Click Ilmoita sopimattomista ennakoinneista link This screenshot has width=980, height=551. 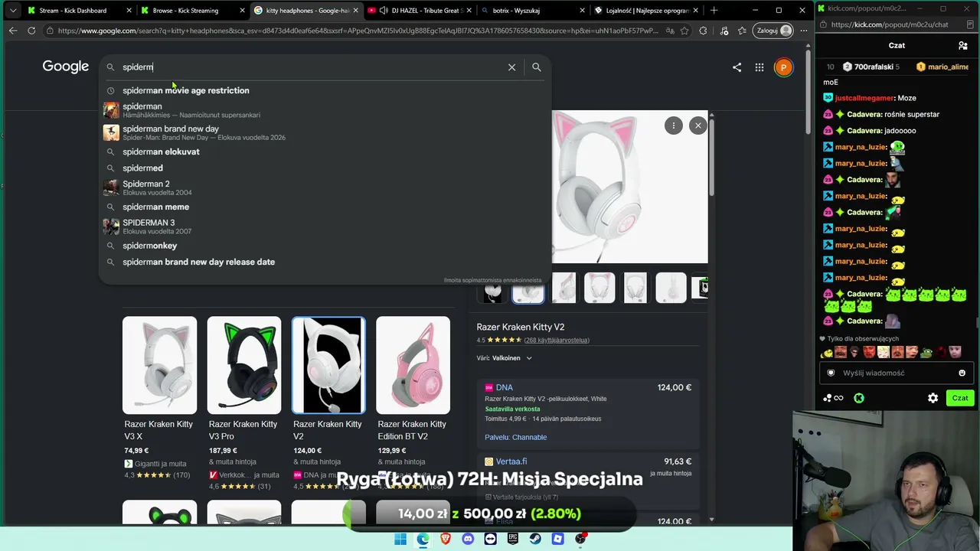point(492,280)
